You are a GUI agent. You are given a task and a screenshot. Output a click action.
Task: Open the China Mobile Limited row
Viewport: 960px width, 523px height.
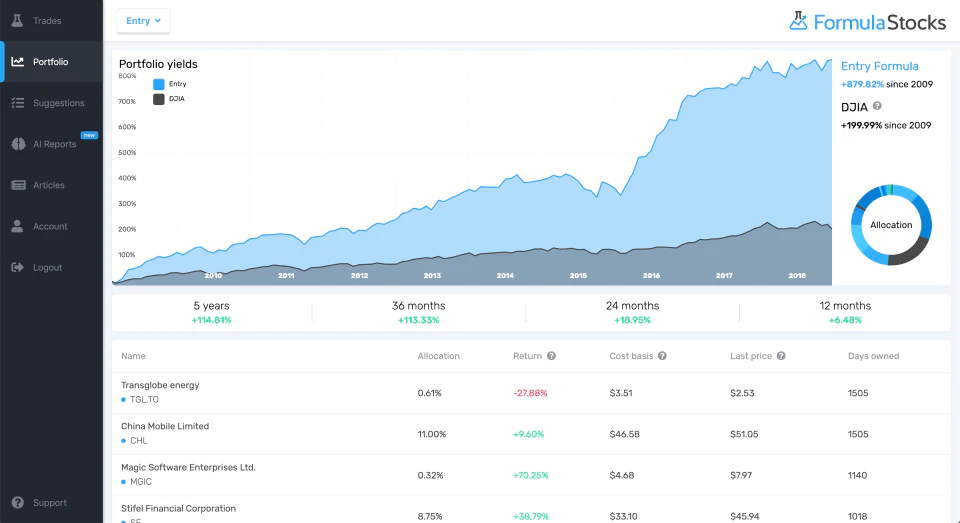[x=531, y=434]
